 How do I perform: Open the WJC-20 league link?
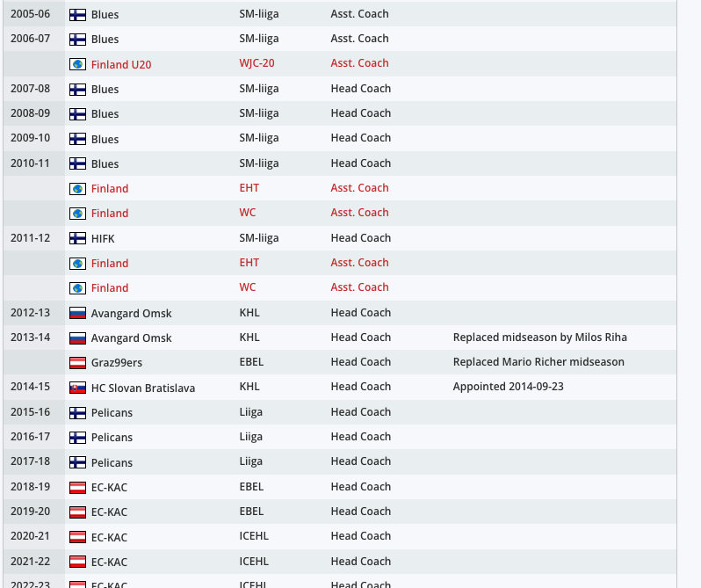[x=257, y=63]
